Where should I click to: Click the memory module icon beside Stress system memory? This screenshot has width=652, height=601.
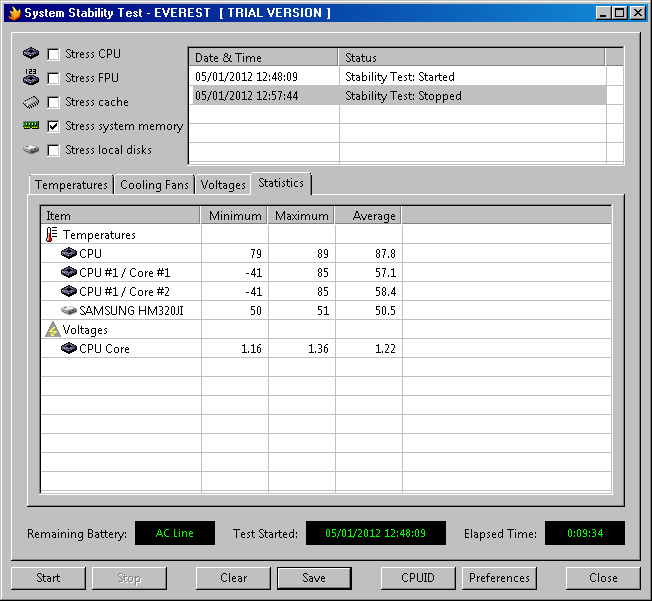31,126
